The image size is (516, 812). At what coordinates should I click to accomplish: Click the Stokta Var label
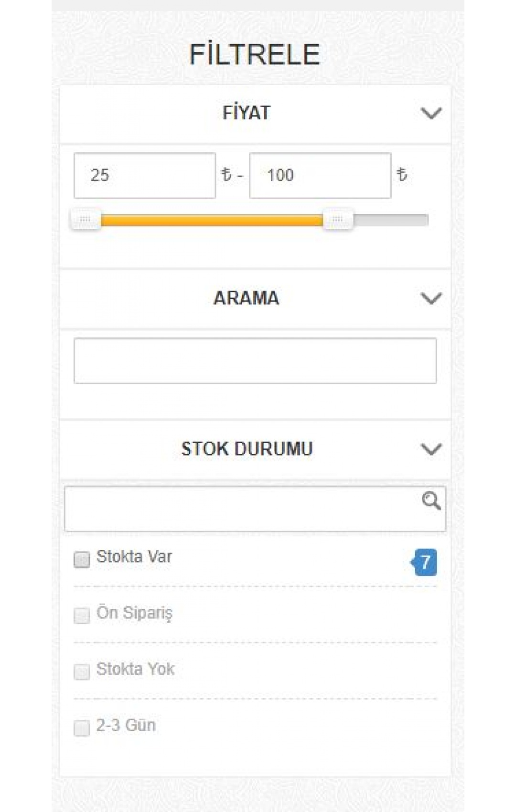coord(134,557)
